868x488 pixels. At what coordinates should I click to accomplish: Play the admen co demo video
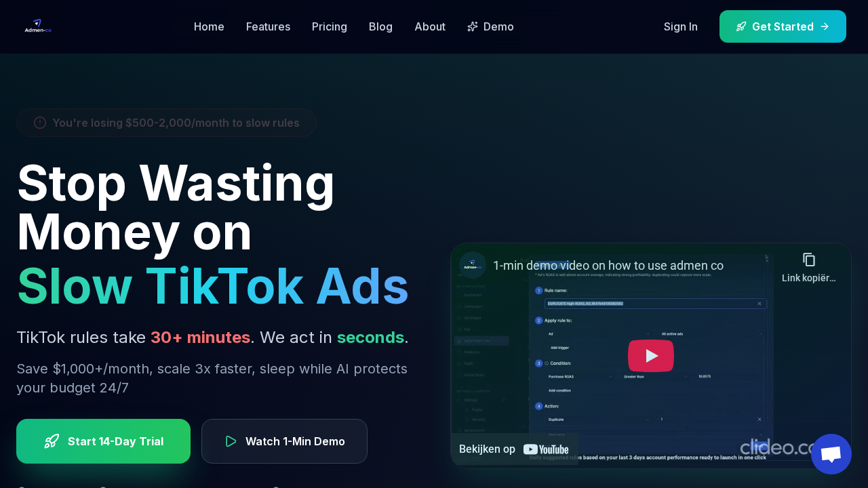(650, 355)
